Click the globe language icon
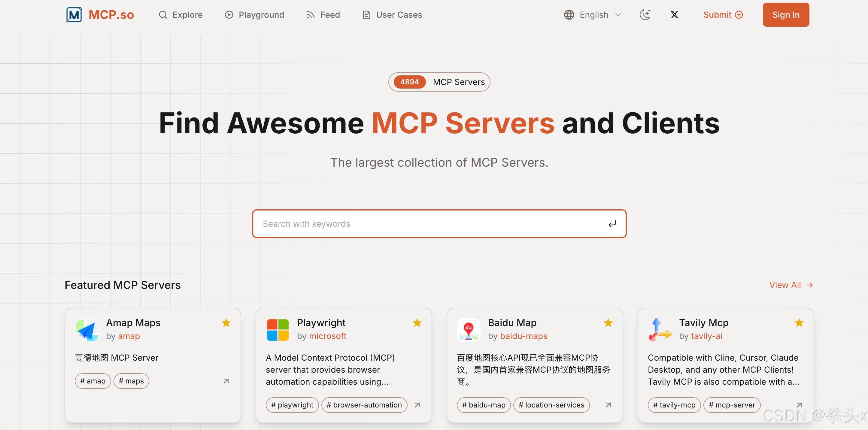Viewport: 868px width, 430px height. point(569,15)
